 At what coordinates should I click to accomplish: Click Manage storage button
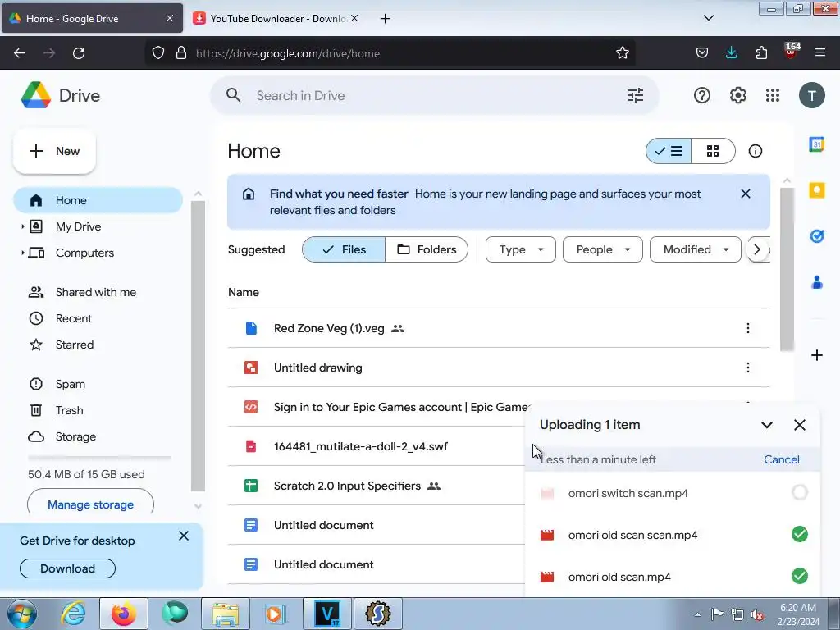(x=90, y=504)
